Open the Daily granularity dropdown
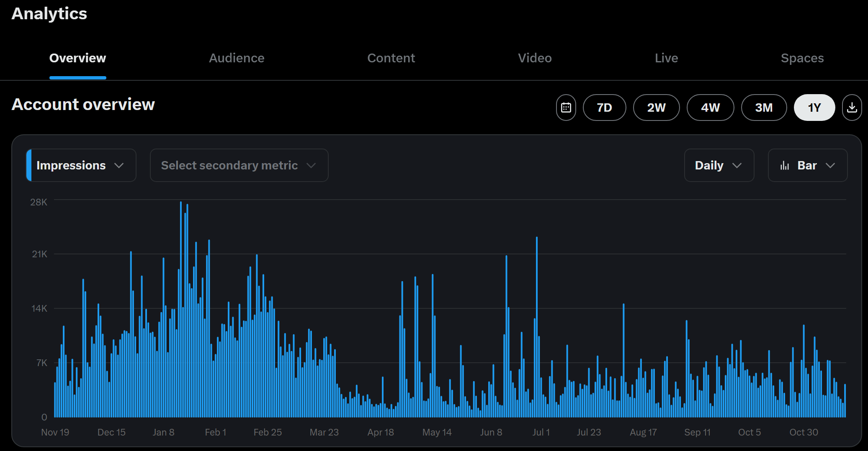The width and height of the screenshot is (868, 451). (x=719, y=165)
